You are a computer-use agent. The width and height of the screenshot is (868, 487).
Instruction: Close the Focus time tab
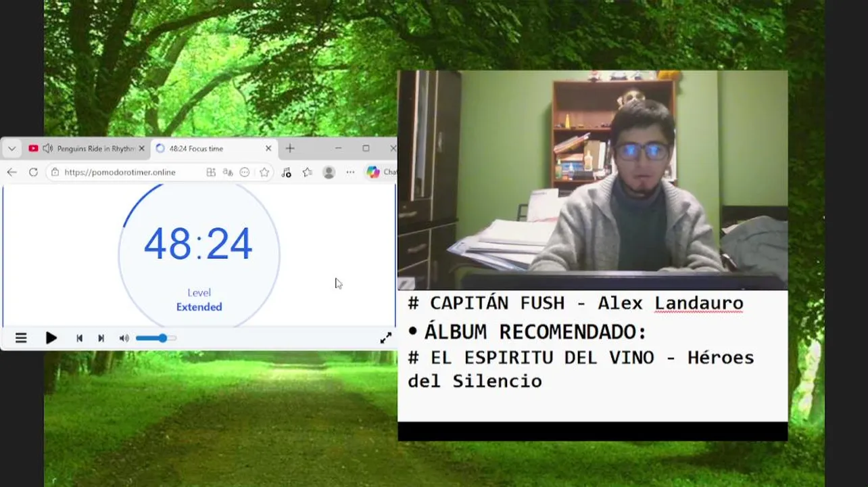coord(268,149)
